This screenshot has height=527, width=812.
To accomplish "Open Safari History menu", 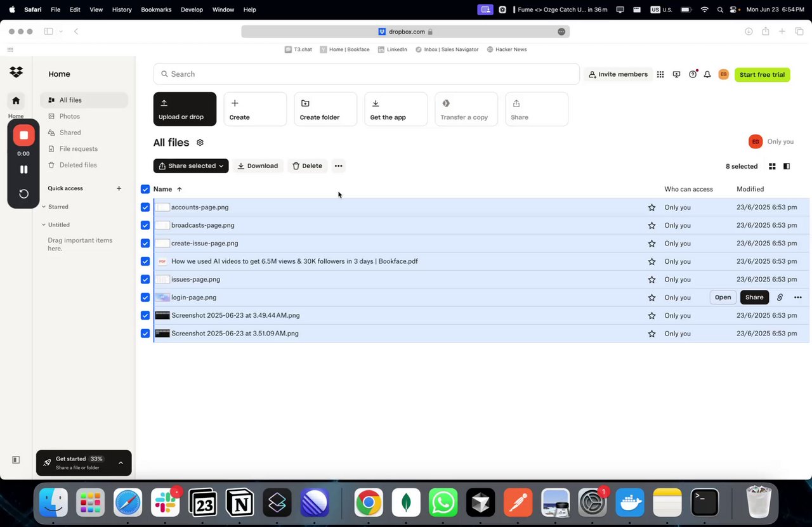I will click(x=121, y=10).
